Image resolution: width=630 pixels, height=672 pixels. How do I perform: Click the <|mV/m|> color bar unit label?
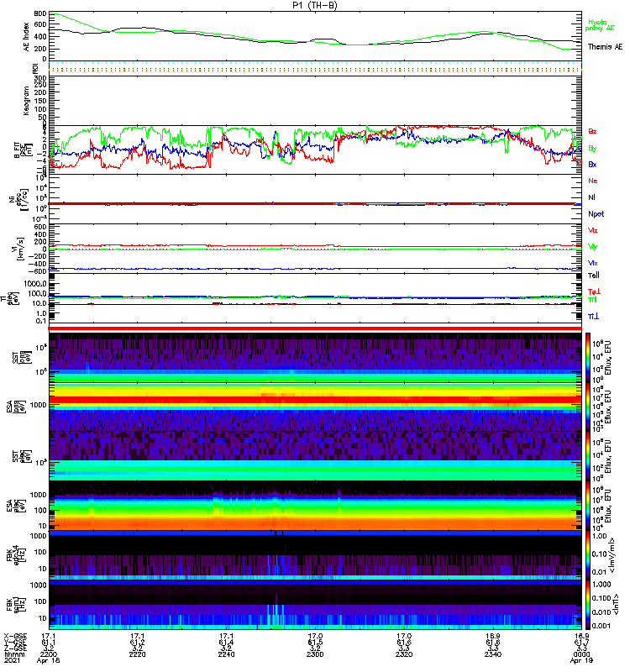click(x=612, y=554)
